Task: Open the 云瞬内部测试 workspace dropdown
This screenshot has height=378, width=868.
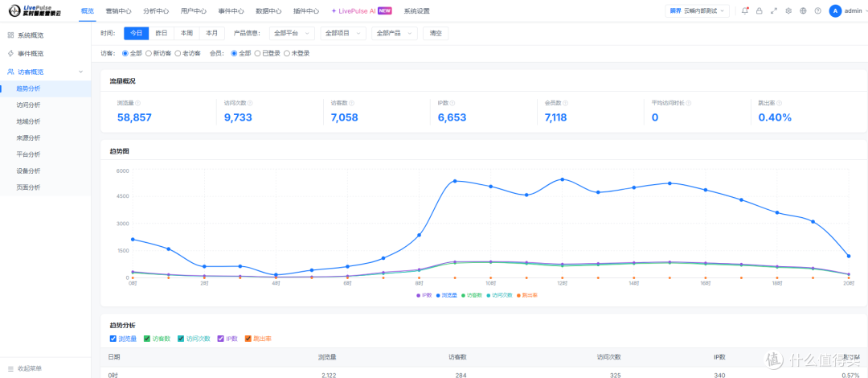Action: pos(697,10)
